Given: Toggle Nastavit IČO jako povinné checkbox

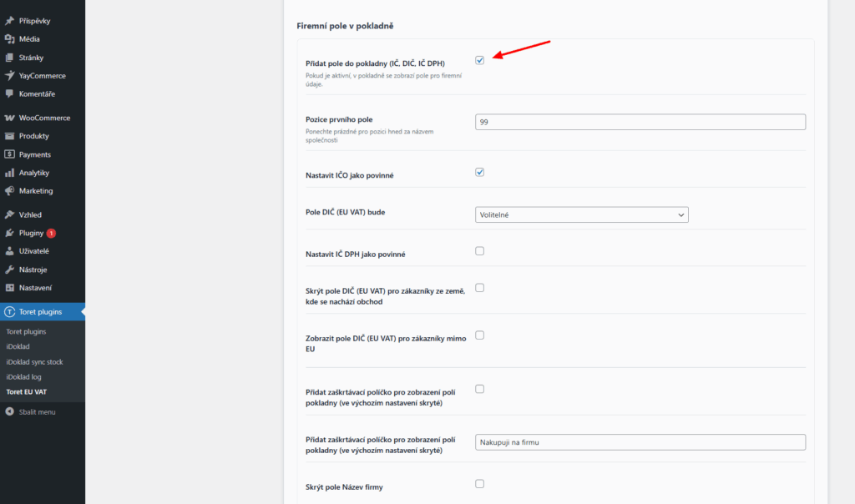Looking at the screenshot, I should [480, 173].
